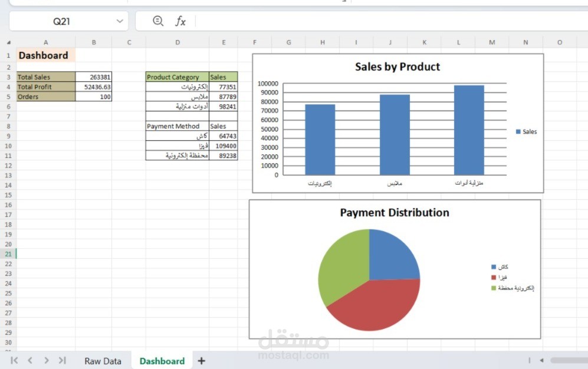This screenshot has height=369, width=588.
Task: Select the فيزا payment method cell
Action: click(178, 146)
